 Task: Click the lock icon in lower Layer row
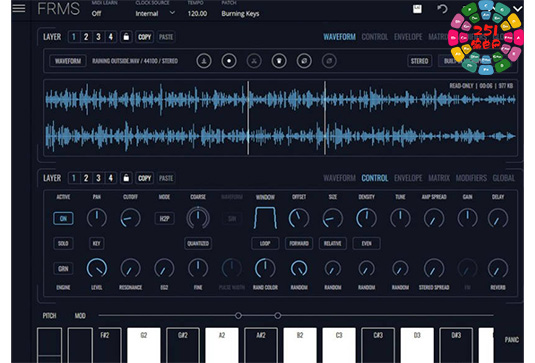(x=126, y=178)
